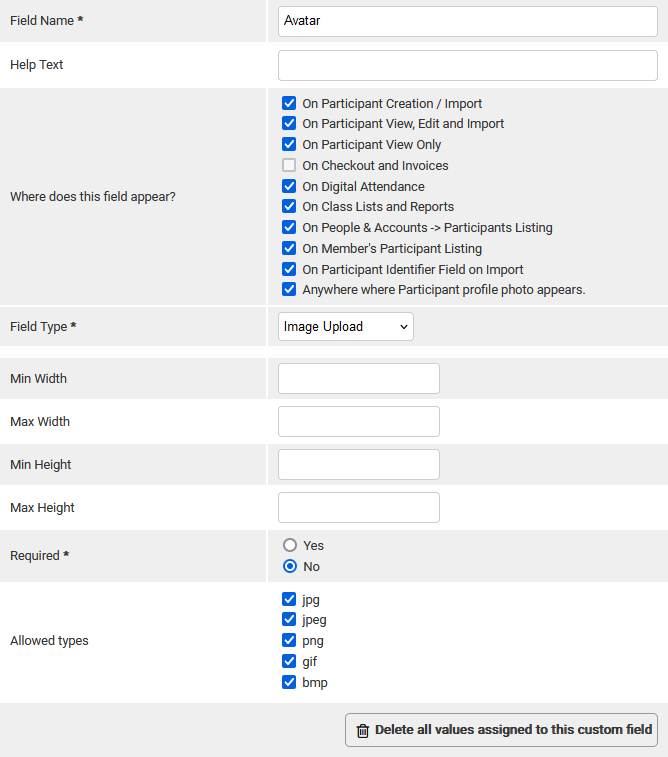Select Yes for Required
The height and width of the screenshot is (757, 668).
[290, 545]
